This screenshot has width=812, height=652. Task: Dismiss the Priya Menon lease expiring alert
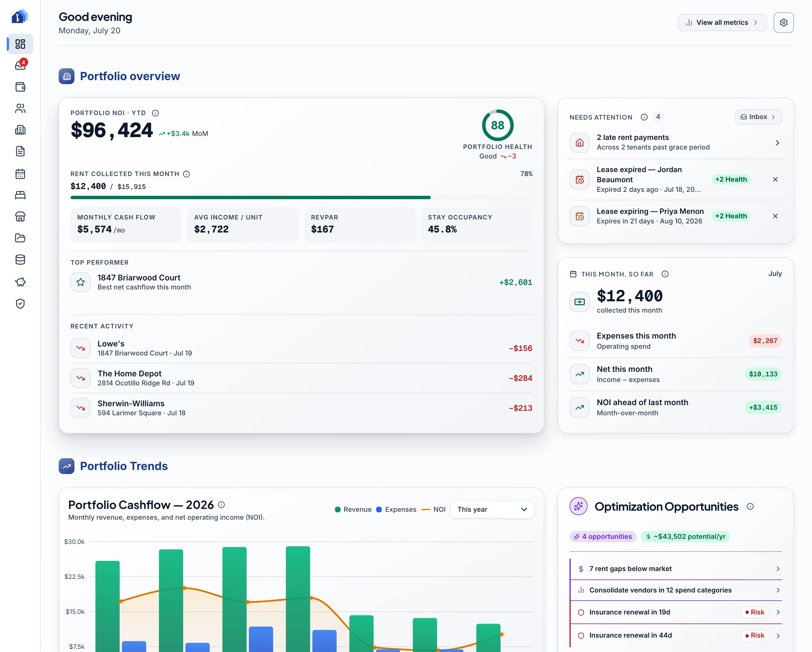tap(775, 216)
